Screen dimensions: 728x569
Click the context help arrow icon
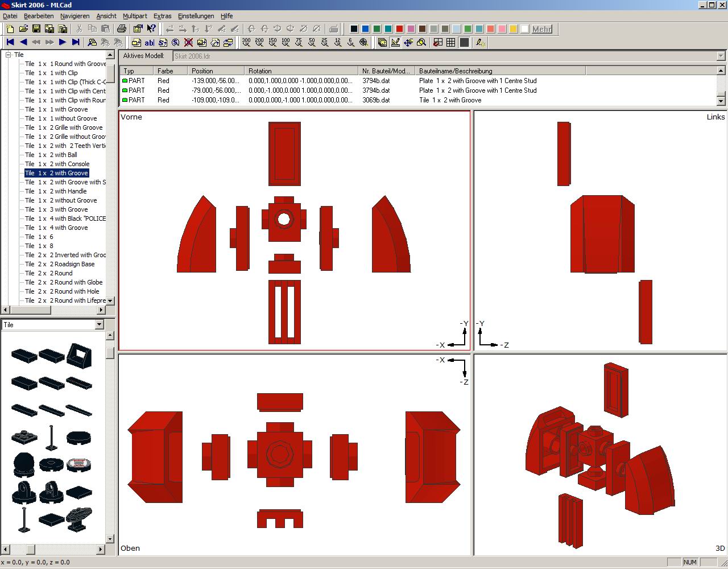pyautogui.click(x=151, y=28)
